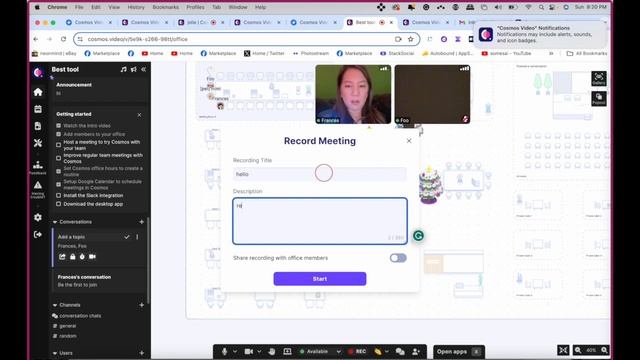This screenshot has width=640, height=360.
Task: Click the screen share icon in toolbar
Action: click(x=287, y=351)
